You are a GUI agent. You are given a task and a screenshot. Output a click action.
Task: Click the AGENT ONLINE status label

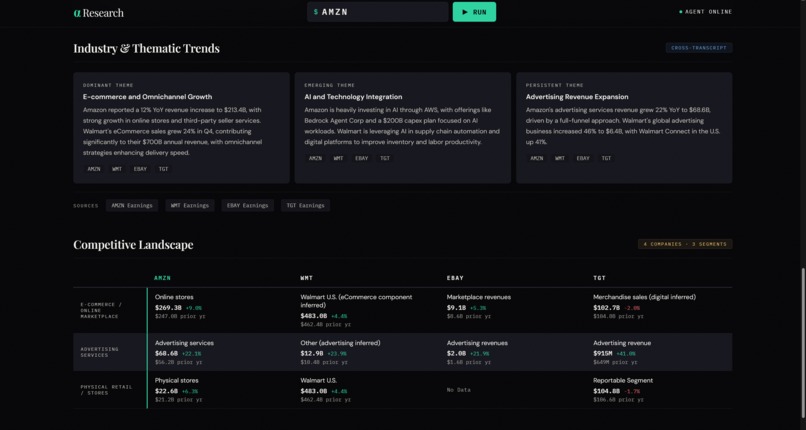point(708,12)
